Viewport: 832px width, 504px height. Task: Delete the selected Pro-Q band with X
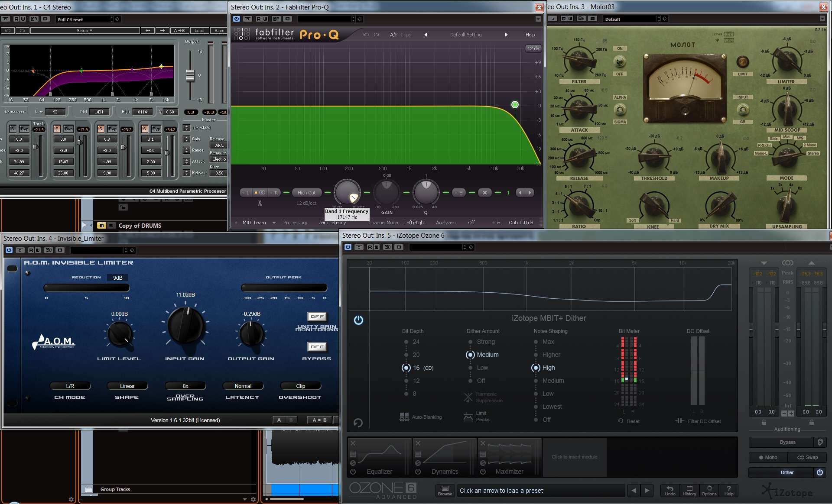(x=485, y=193)
